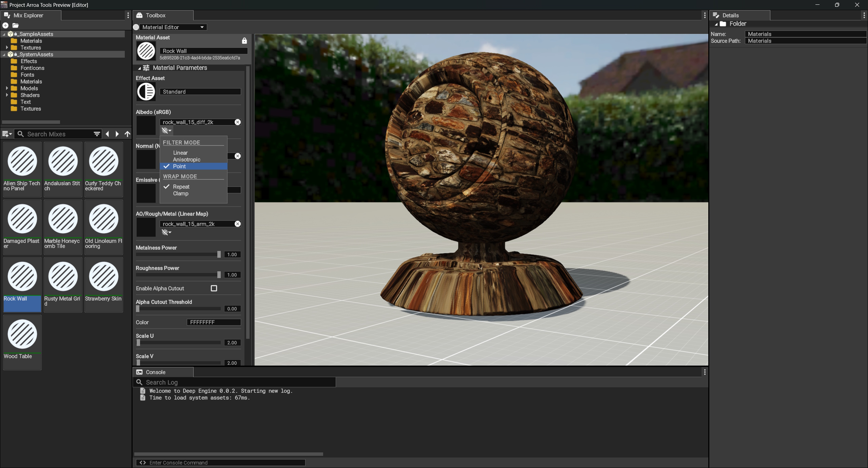Viewport: 868px width, 468px height.
Task: Choose Clamp wrap mode
Action: pyautogui.click(x=180, y=194)
